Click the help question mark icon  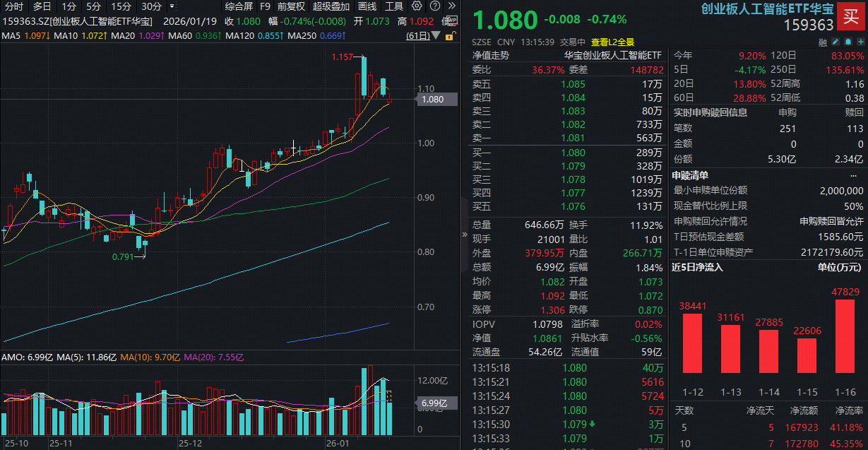[x=434, y=6]
